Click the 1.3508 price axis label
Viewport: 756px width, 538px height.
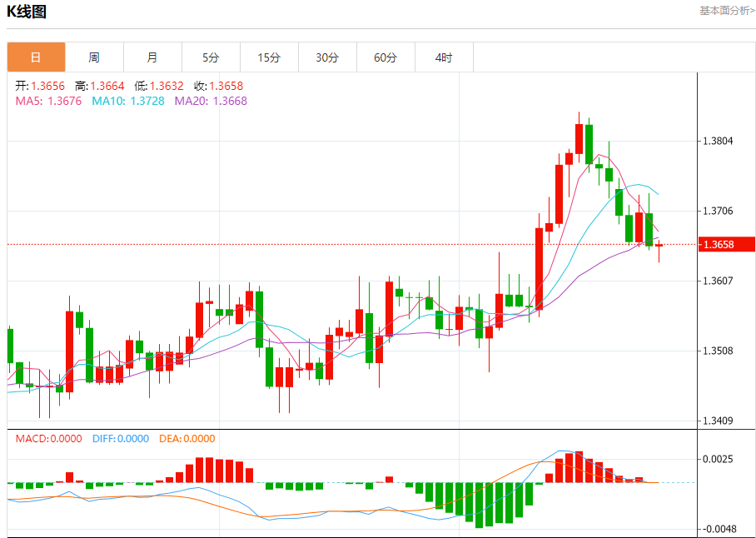coord(718,351)
